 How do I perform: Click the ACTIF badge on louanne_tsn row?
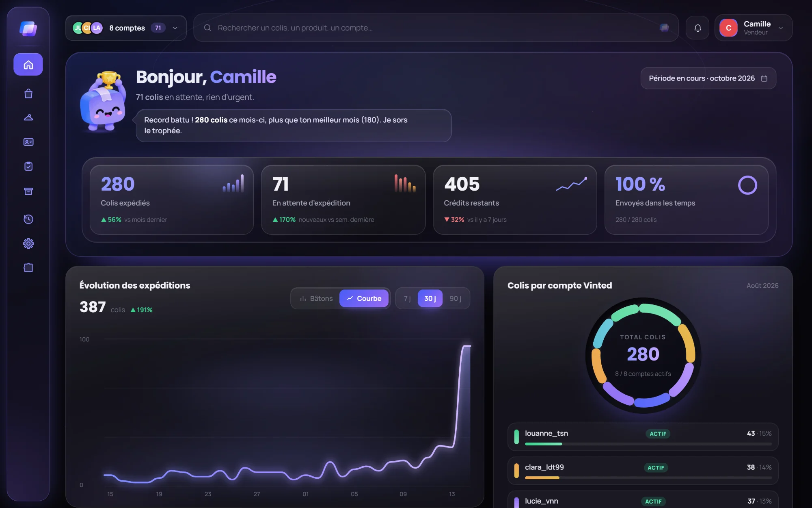658,434
